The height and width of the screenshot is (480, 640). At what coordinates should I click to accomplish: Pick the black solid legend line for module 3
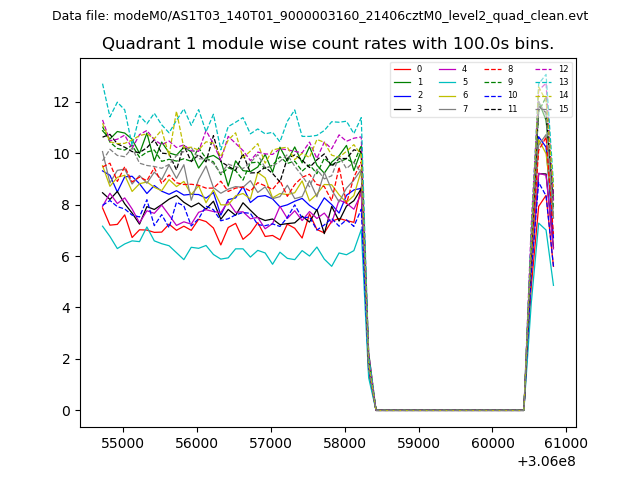[x=403, y=108]
